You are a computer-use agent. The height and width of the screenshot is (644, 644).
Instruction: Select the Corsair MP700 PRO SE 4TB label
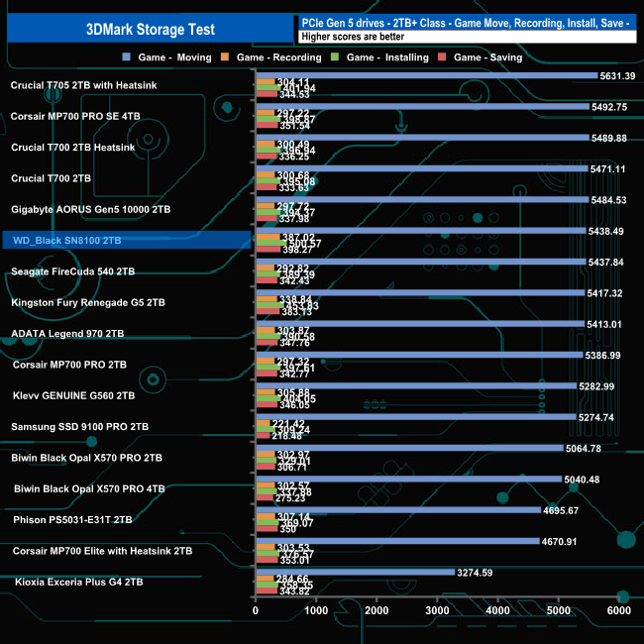[75, 116]
